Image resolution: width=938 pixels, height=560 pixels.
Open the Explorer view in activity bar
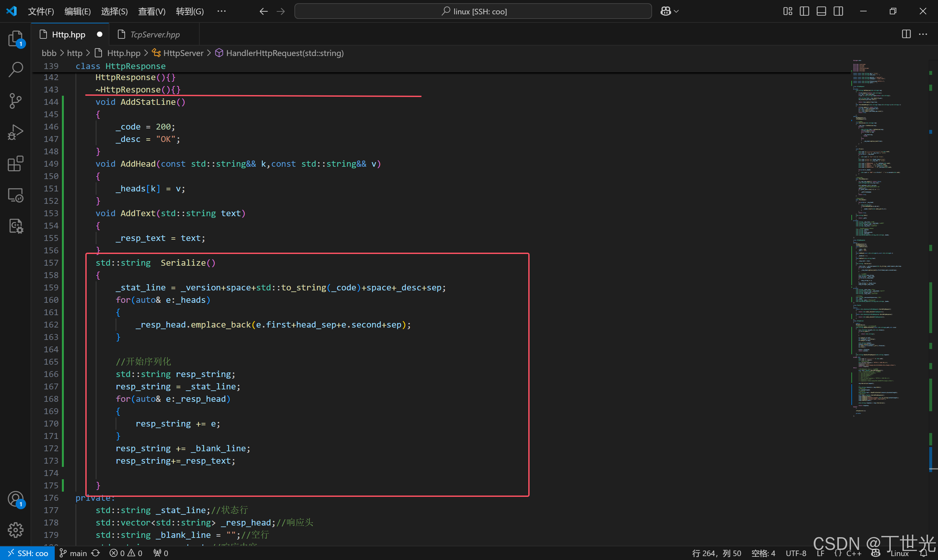[16, 38]
